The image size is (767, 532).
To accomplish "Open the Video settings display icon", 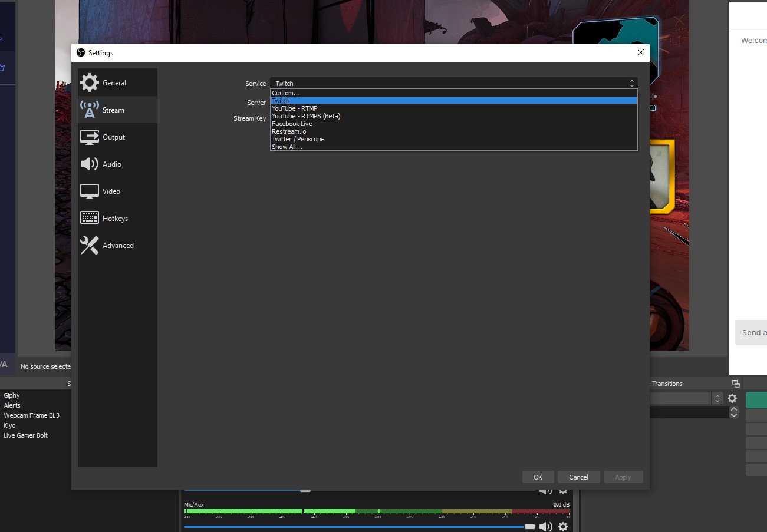I will (x=90, y=191).
